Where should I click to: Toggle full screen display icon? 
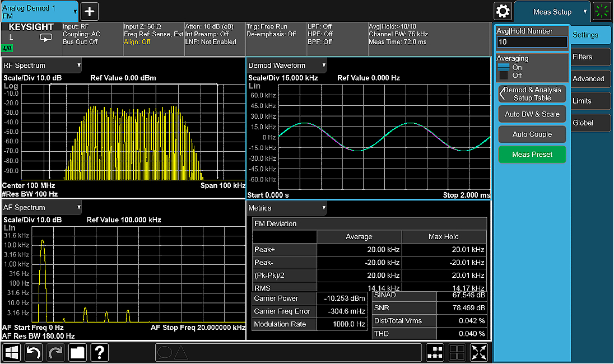pyautogui.click(x=479, y=352)
